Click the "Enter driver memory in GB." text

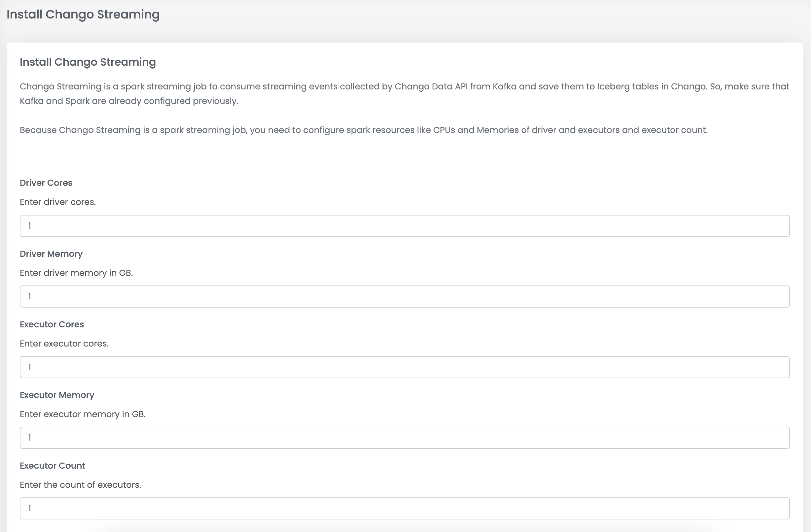point(76,273)
